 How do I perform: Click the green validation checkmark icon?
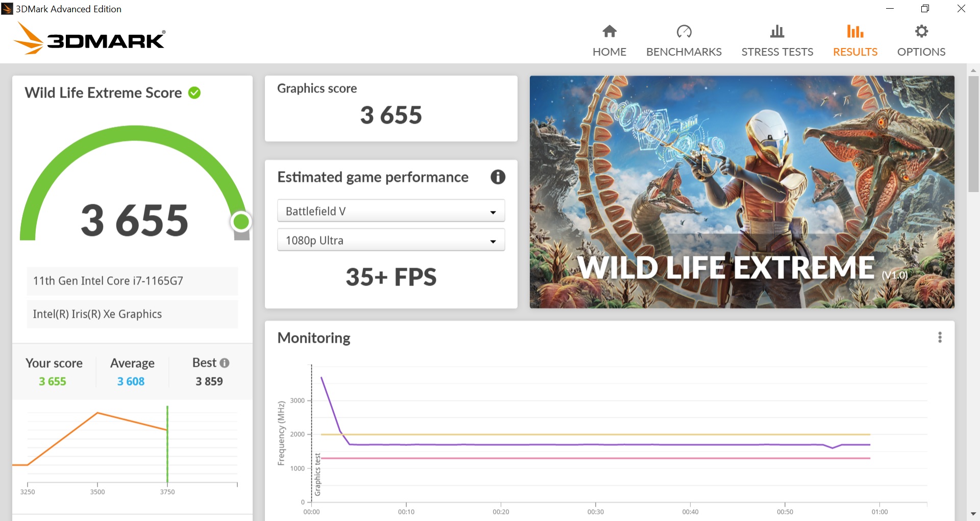click(194, 92)
